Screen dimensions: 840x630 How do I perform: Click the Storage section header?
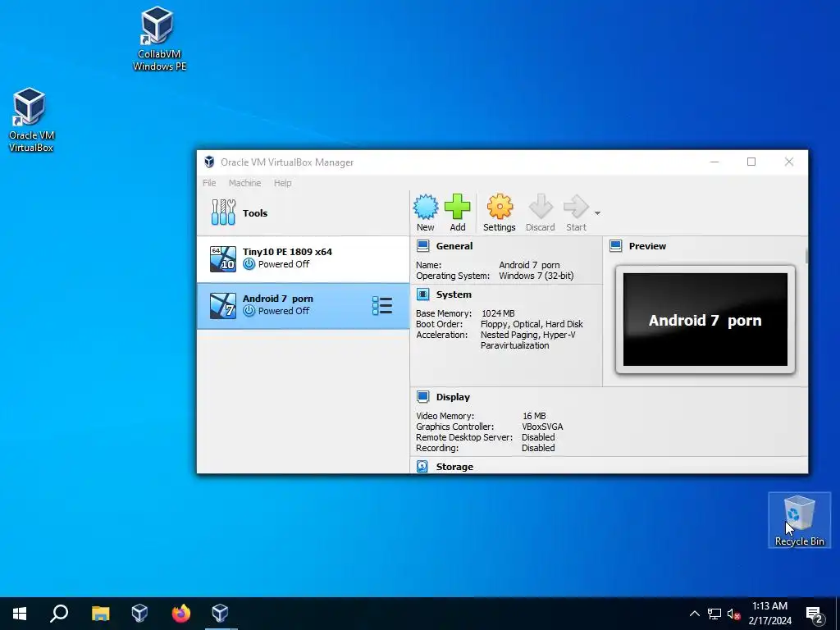click(454, 467)
